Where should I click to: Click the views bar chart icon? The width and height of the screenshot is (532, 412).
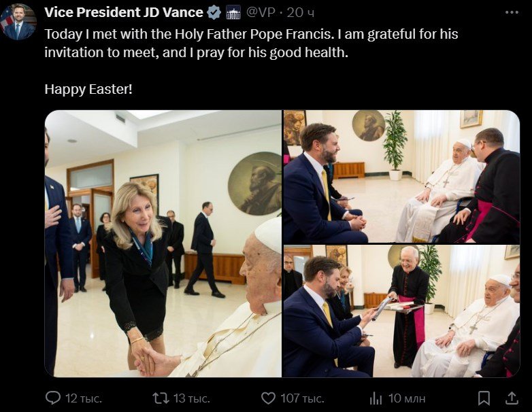coord(376,398)
